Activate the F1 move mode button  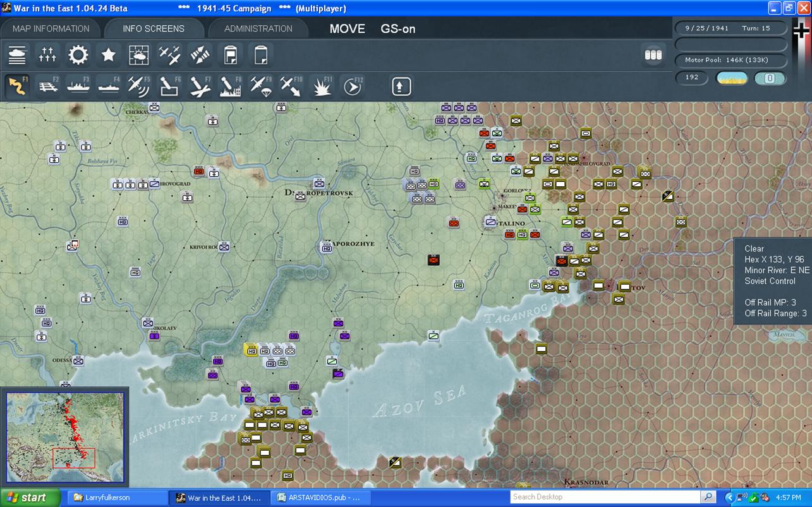coord(18,86)
